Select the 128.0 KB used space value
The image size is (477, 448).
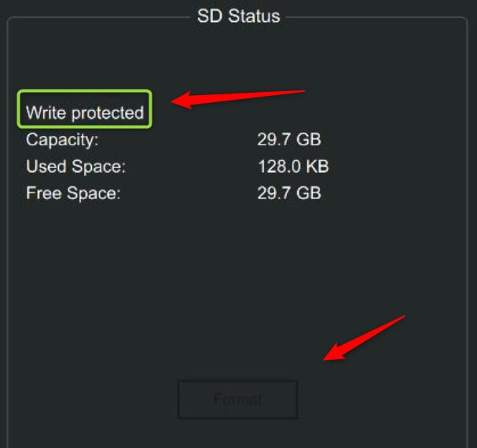pyautogui.click(x=293, y=167)
